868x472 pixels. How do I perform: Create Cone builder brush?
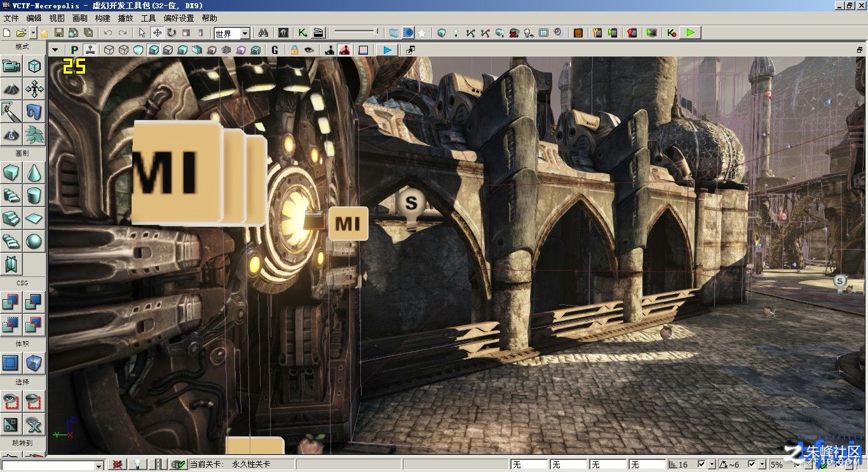pyautogui.click(x=34, y=172)
